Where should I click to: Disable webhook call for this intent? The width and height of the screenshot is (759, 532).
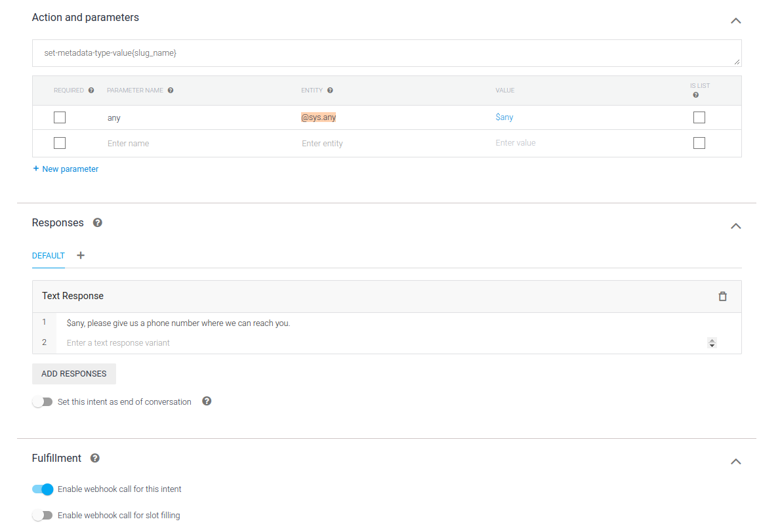[x=43, y=489]
